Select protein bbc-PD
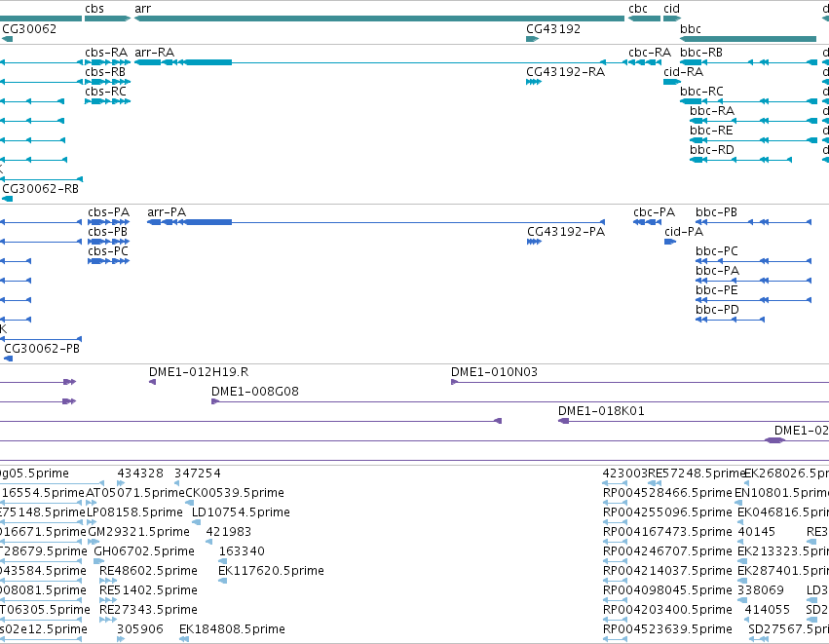Viewport: 829px width, 644px height. pos(731,320)
